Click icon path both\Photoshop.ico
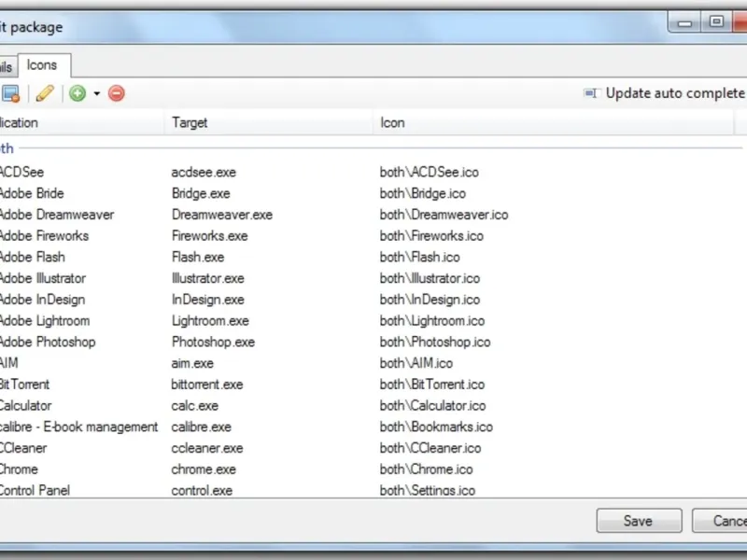Viewport: 747px width, 560px height. tap(435, 342)
